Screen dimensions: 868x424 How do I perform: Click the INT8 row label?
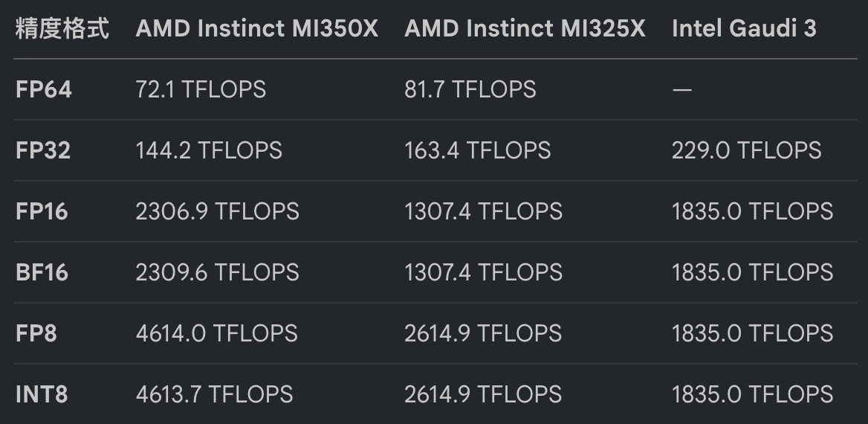coord(42,394)
